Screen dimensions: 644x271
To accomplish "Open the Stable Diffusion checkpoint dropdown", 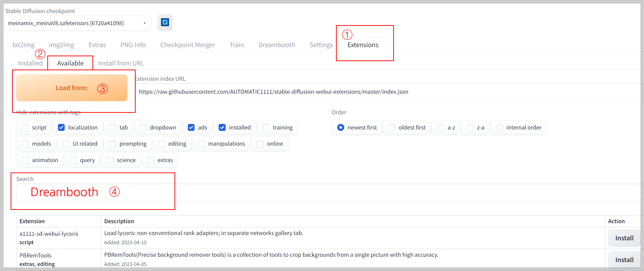I will coord(78,23).
